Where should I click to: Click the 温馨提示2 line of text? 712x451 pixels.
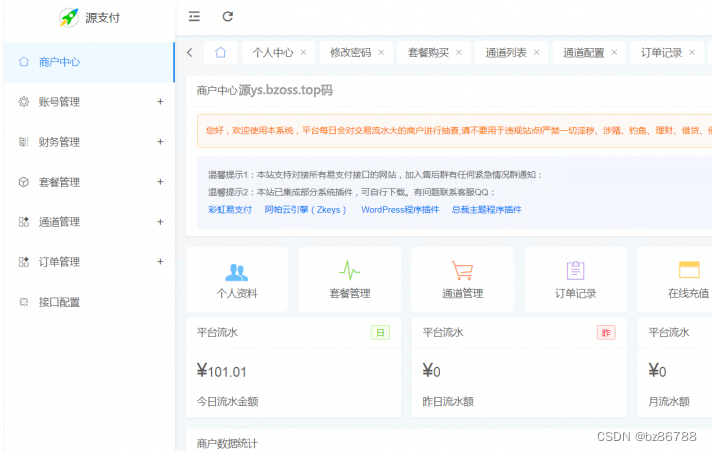pos(351,192)
